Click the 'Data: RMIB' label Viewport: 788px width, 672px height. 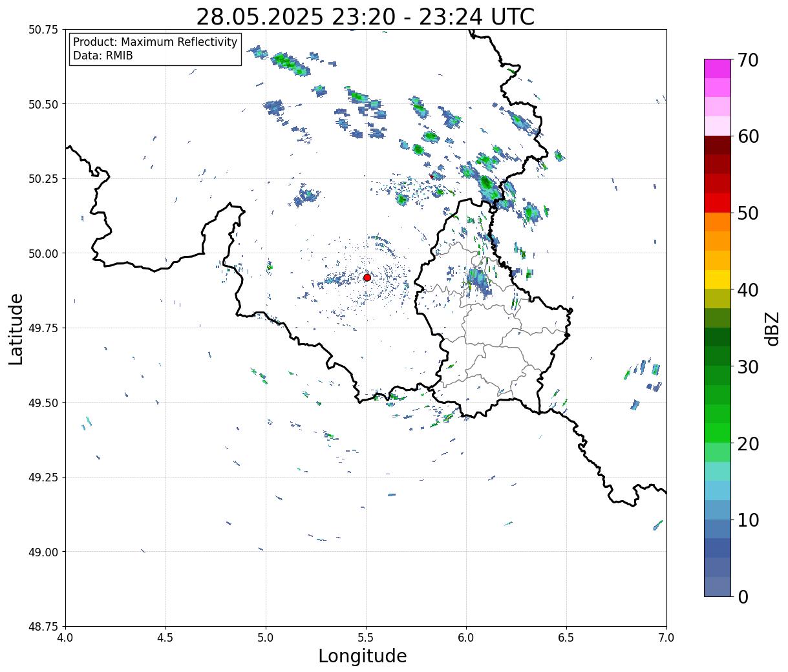(103, 56)
